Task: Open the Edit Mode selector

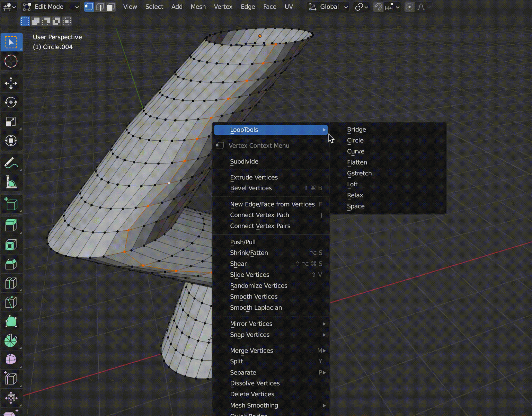Action: (50, 7)
